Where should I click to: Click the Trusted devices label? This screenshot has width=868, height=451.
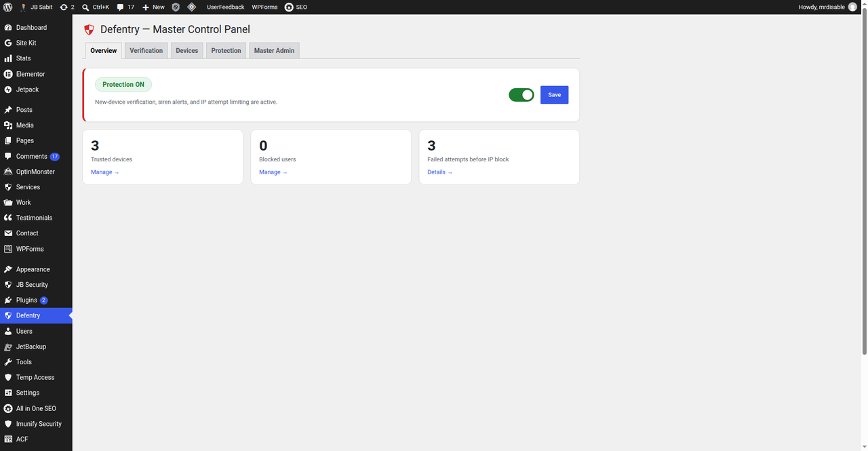point(112,159)
